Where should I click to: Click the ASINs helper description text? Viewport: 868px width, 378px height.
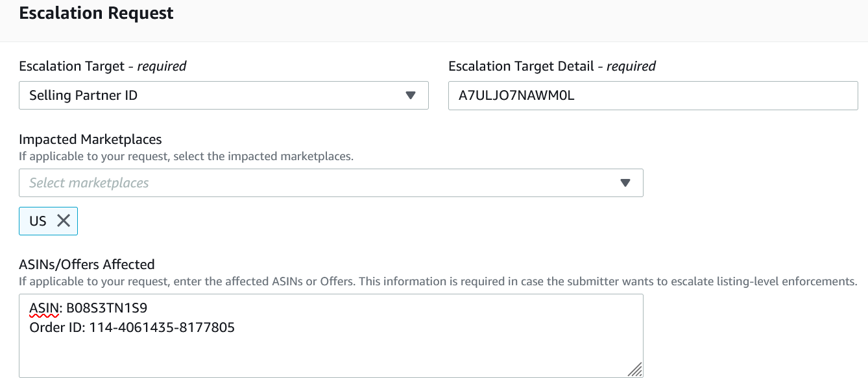[439, 281]
